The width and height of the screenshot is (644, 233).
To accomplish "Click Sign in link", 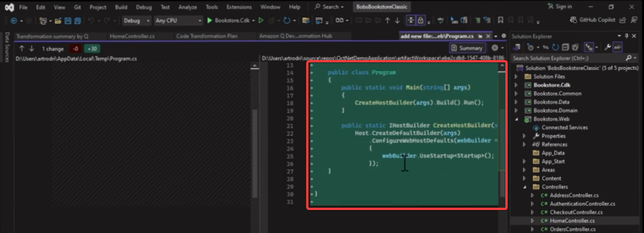I will point(559,6).
